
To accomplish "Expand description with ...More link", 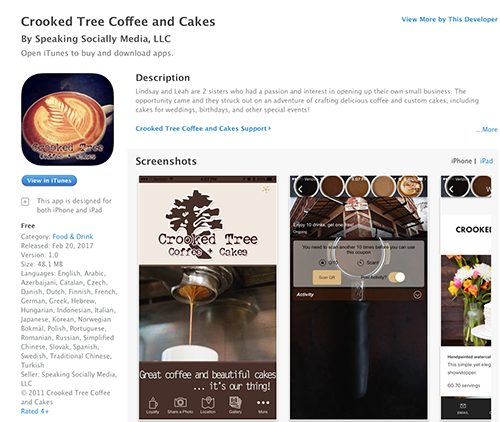I will tap(486, 129).
